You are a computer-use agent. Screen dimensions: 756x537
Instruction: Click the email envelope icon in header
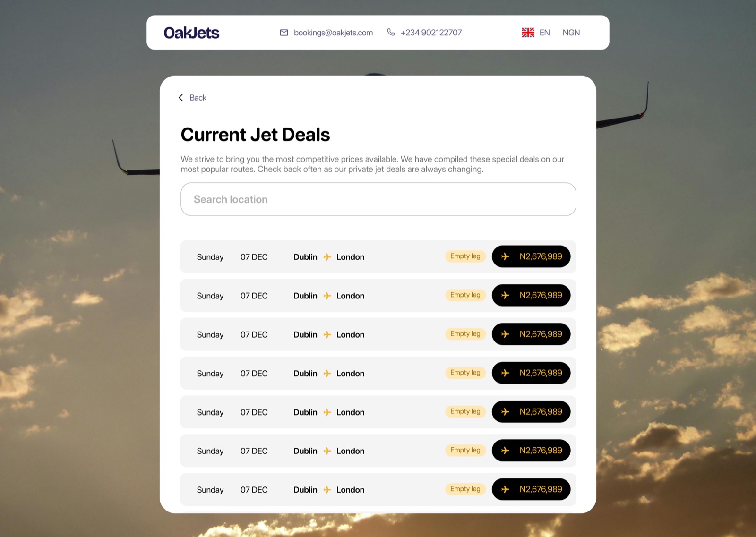pyautogui.click(x=284, y=33)
